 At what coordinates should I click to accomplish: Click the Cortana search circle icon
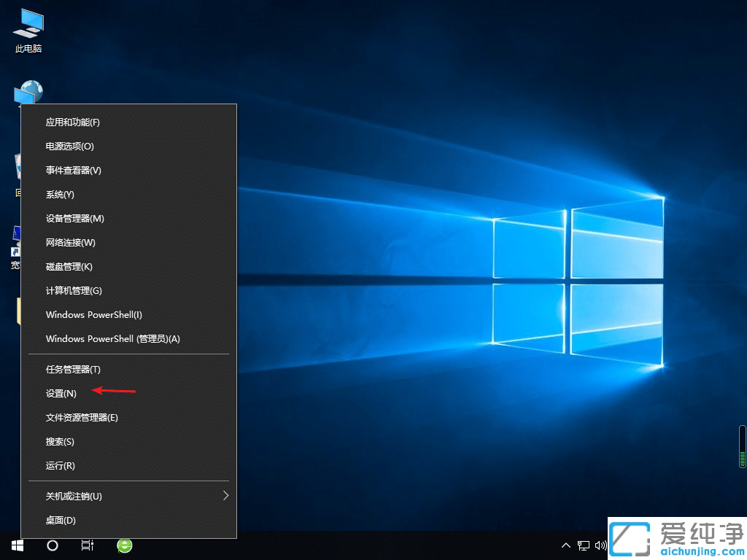coord(52,545)
